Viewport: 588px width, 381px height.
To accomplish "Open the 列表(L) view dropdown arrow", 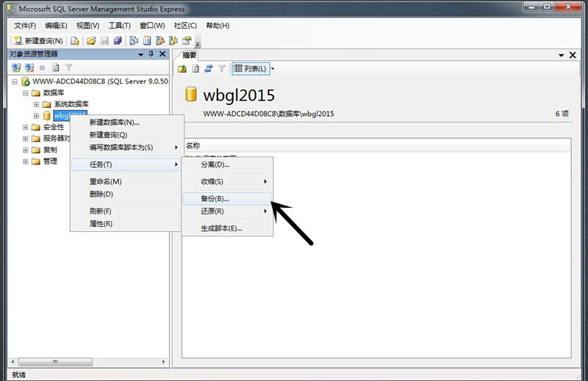I will [x=273, y=68].
